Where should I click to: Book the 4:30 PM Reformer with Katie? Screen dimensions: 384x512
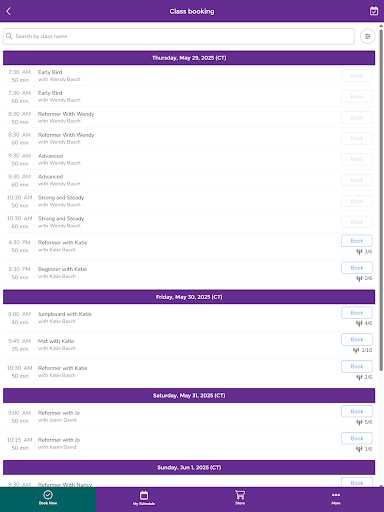357,241
